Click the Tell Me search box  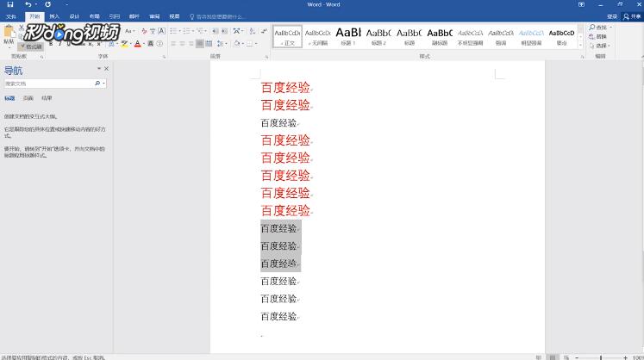[x=217, y=17]
